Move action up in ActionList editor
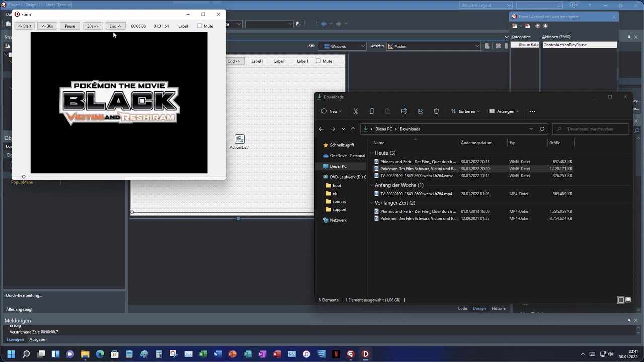 point(537,26)
